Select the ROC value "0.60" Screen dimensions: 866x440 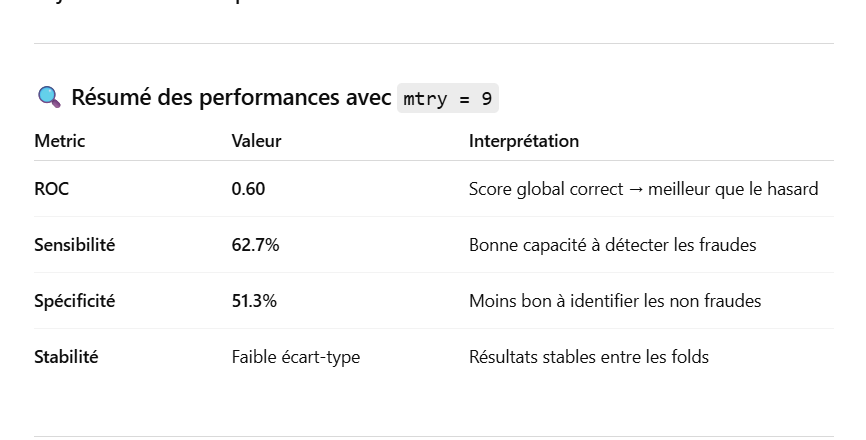click(248, 189)
